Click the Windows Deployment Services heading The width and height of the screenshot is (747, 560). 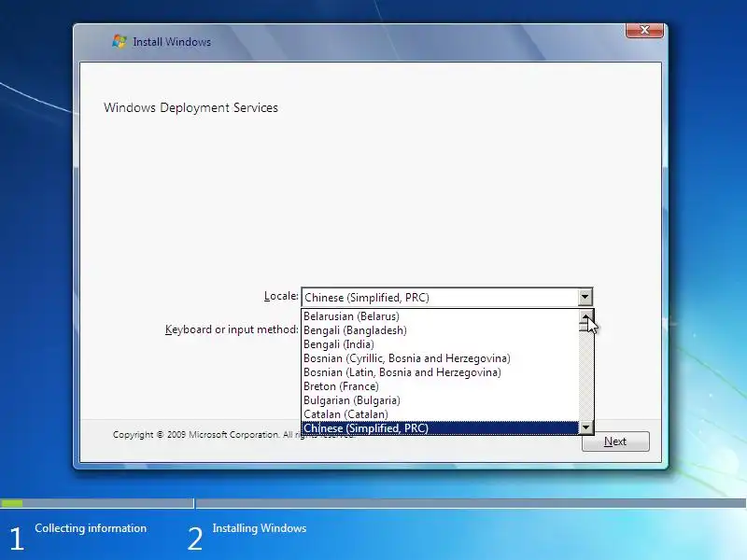point(190,107)
